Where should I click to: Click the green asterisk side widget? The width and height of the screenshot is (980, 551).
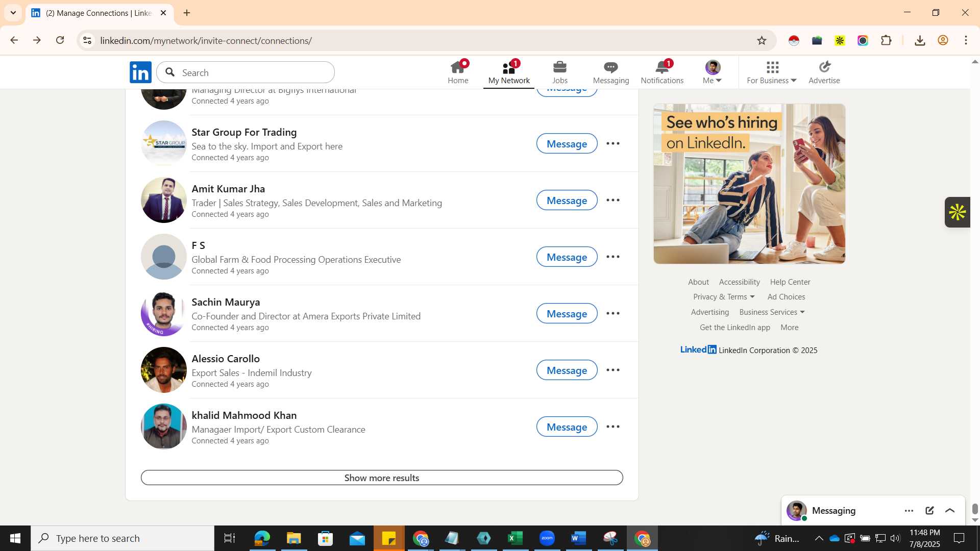tap(957, 212)
